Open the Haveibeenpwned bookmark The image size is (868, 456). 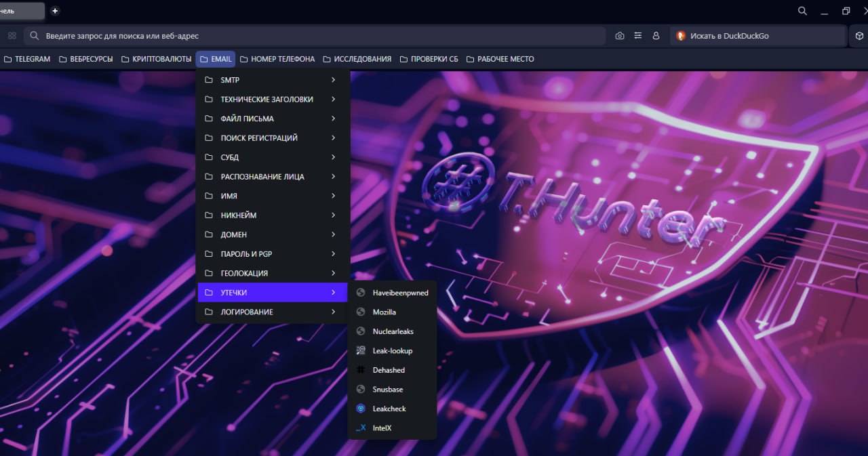coord(400,293)
